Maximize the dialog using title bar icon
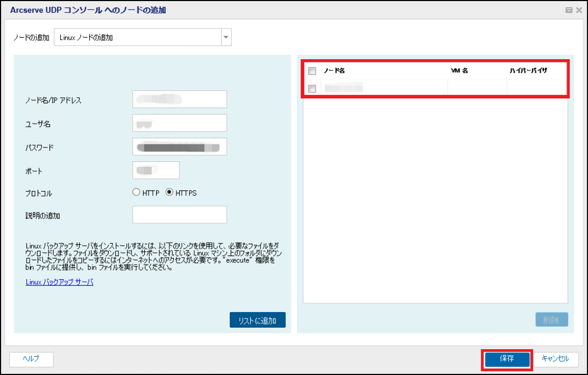 tap(569, 10)
